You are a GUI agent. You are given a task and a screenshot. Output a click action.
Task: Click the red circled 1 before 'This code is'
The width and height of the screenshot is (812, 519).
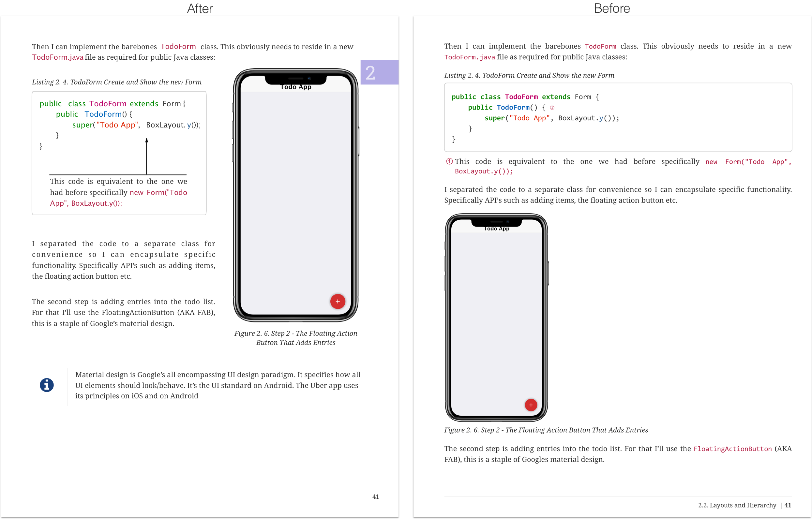coord(449,161)
